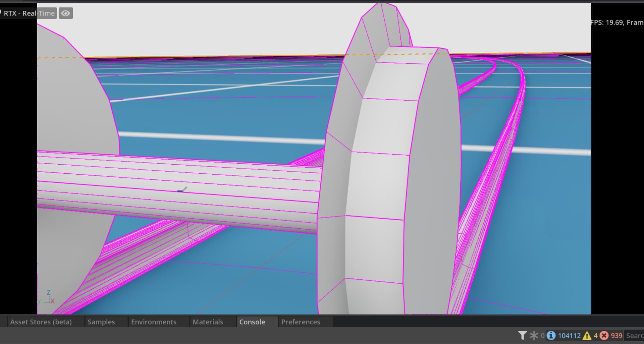Switch to the Asset Stores (beta) tab
Screen dimensions: 644x344
tap(41, 322)
